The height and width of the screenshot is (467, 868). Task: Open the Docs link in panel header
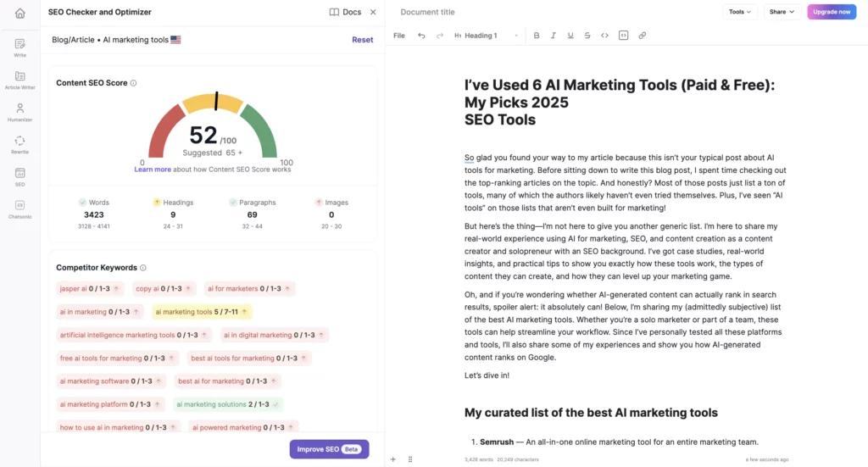(345, 12)
